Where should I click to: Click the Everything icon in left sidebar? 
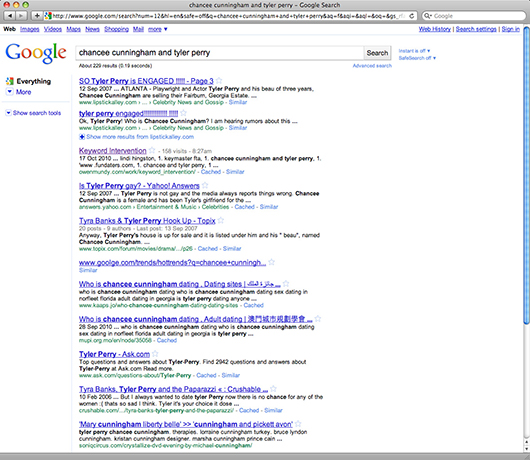click(10, 81)
